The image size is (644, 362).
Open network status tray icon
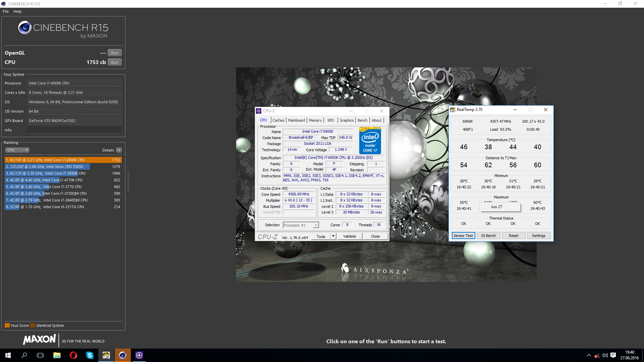point(597,355)
